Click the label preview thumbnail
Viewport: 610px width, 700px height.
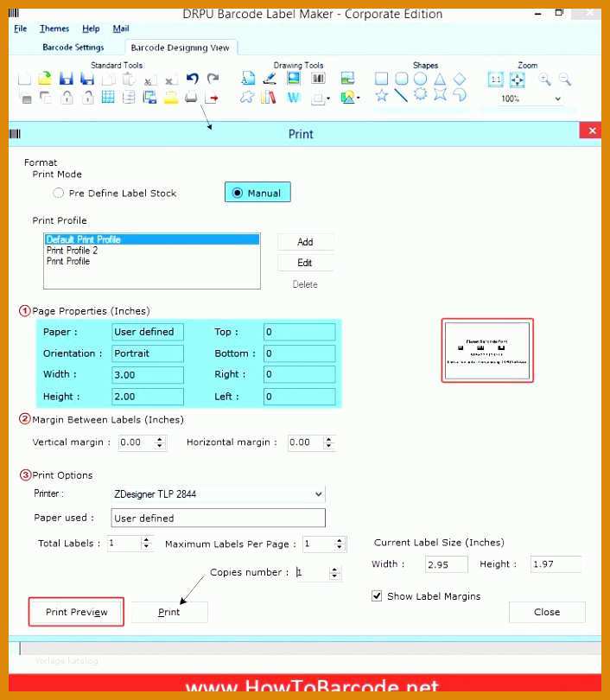487,351
